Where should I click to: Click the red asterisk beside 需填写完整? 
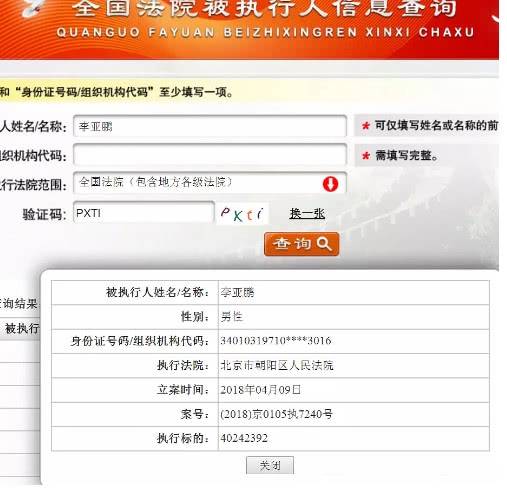tap(366, 156)
